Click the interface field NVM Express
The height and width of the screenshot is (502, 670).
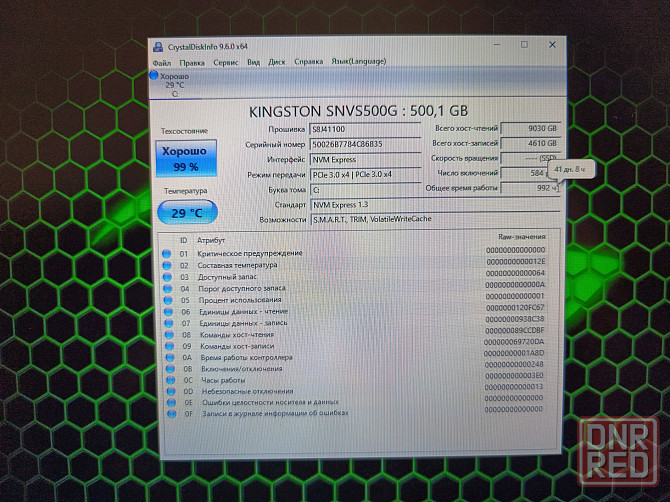coord(365,159)
